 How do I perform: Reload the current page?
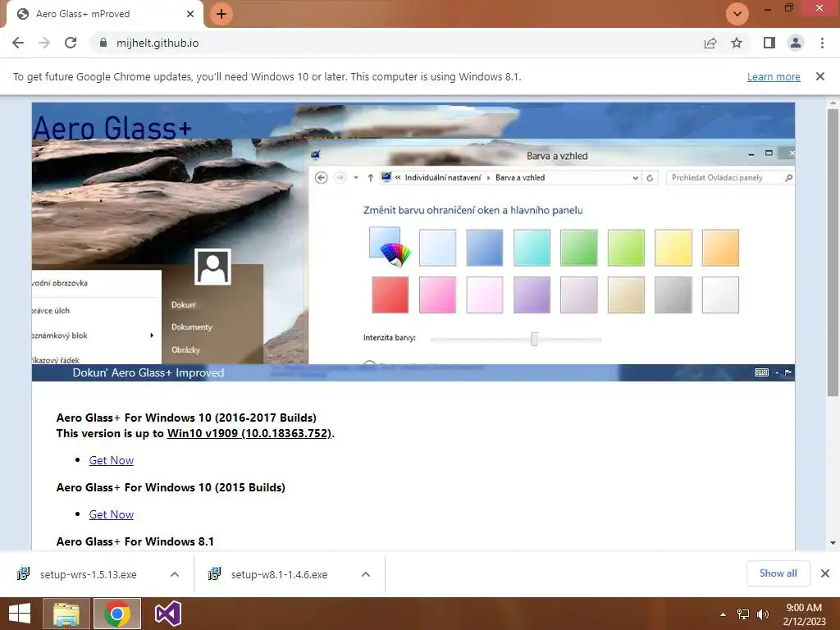[71, 43]
